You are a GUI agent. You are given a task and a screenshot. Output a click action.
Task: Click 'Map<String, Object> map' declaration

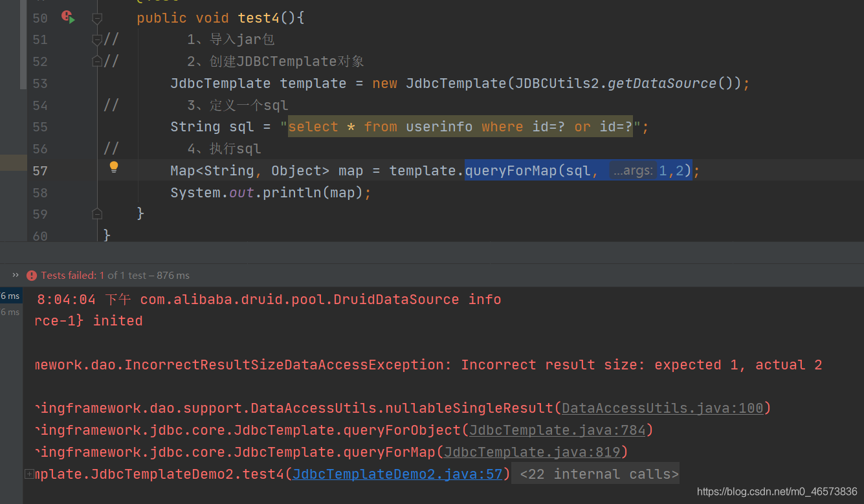[267, 171]
